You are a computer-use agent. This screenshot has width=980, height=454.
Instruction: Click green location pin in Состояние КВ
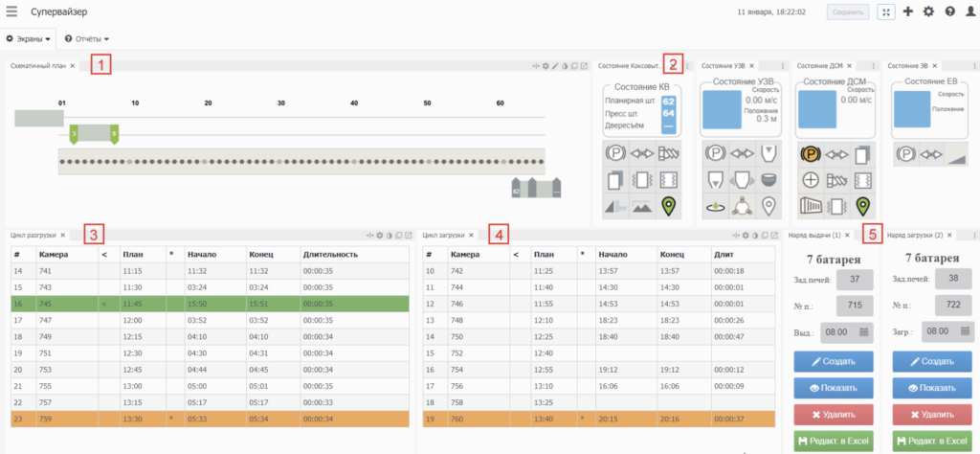pyautogui.click(x=669, y=206)
